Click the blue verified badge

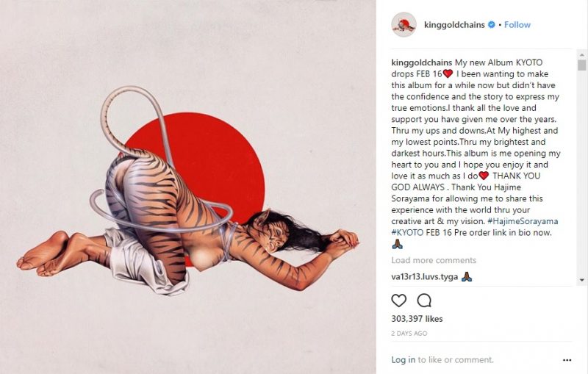coord(491,25)
